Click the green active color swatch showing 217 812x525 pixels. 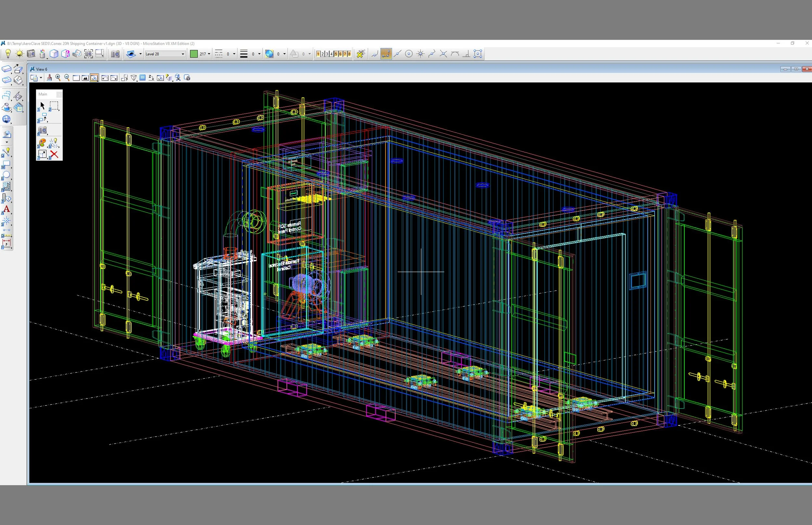click(194, 54)
